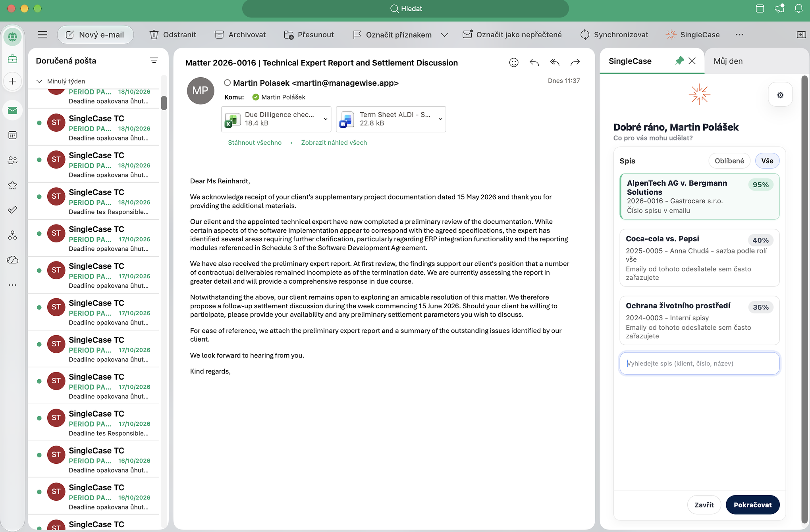Compose with Nový e-mail button
The width and height of the screenshot is (810, 532).
point(95,35)
